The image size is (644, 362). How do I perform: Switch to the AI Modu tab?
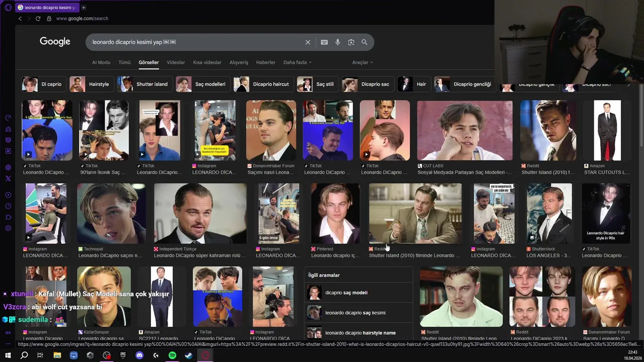(x=101, y=62)
